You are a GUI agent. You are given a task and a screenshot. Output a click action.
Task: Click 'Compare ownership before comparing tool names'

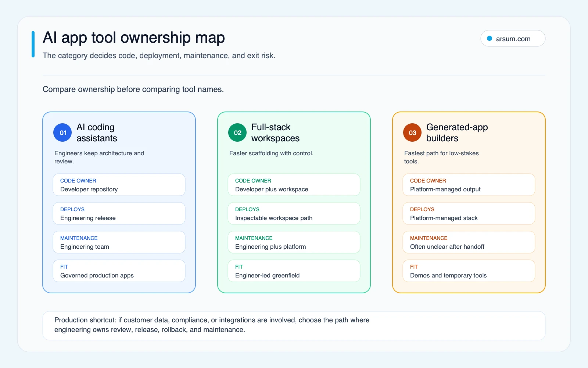pos(133,89)
